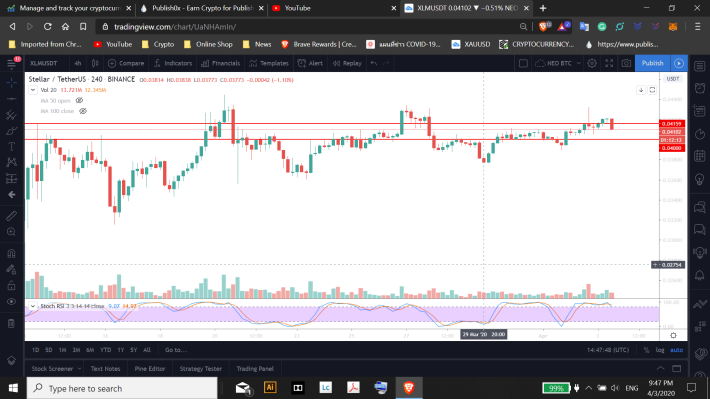Open indicator Templates menu
The width and height of the screenshot is (710, 399).
pyautogui.click(x=269, y=63)
